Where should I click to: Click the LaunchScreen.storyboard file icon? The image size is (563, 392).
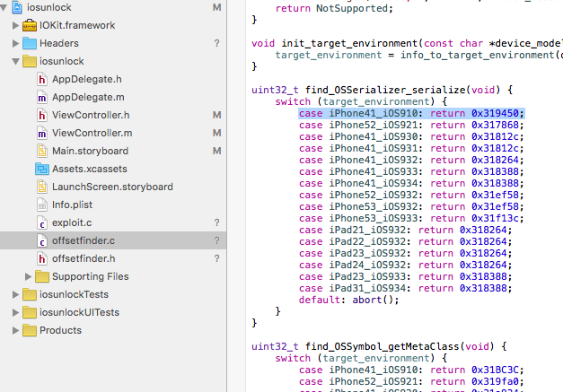[42, 187]
